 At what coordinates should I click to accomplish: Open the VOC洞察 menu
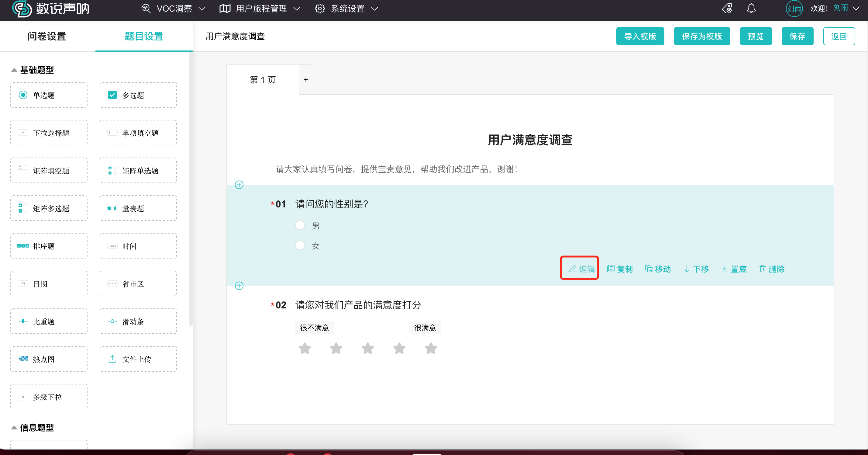[x=174, y=9]
